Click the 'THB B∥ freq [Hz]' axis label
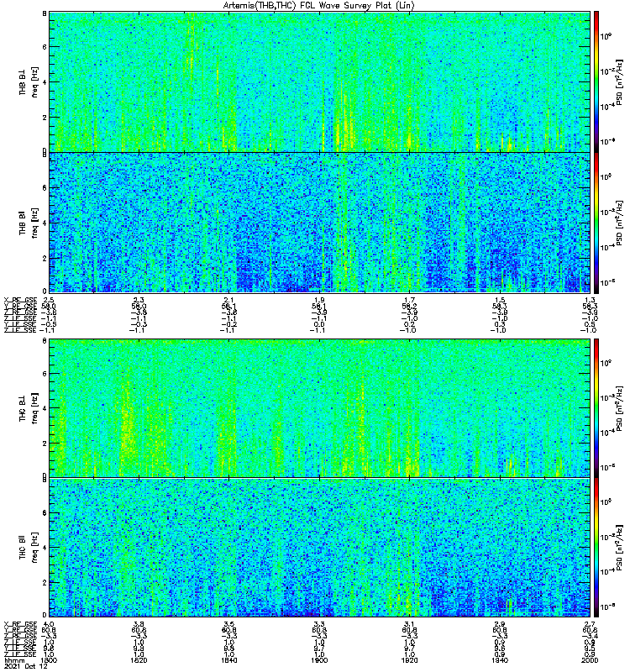The image size is (630, 672). pyautogui.click(x=29, y=223)
